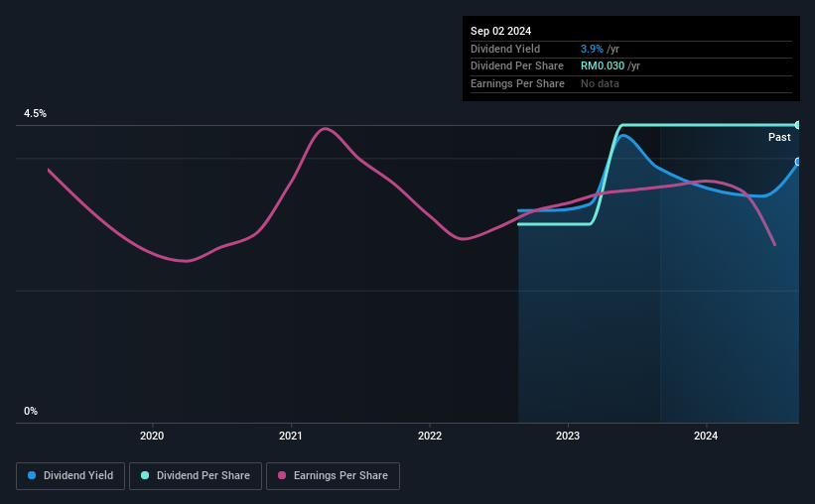The image size is (815, 504).
Task: Select the 2023 x-axis label
Action: (568, 436)
